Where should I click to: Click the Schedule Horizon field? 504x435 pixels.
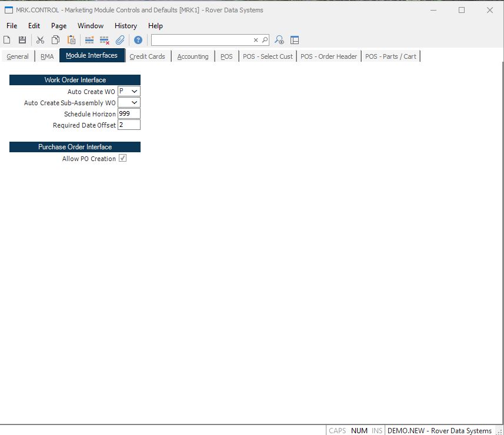click(x=129, y=114)
